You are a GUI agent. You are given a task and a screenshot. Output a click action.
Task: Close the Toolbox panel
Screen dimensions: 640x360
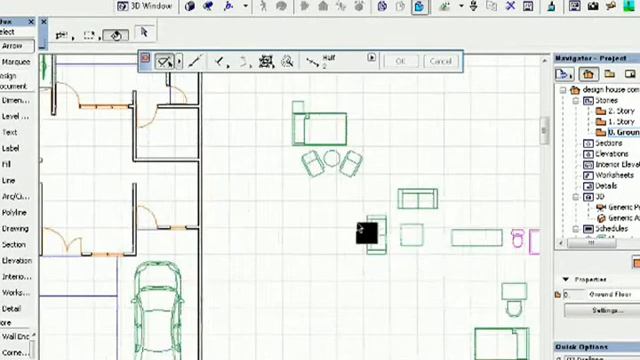click(31, 22)
